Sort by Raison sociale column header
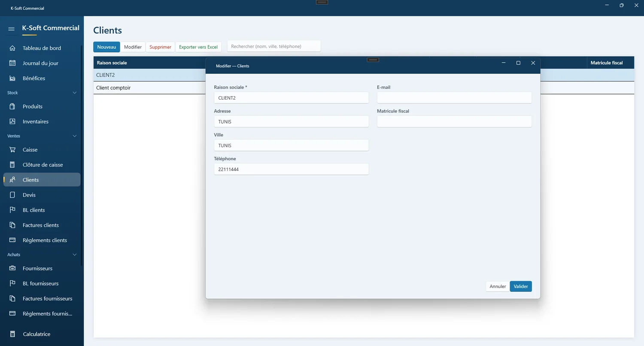The height and width of the screenshot is (346, 644). (112, 63)
